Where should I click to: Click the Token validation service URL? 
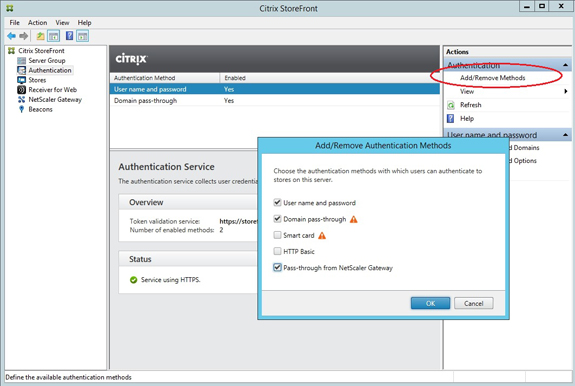click(238, 221)
